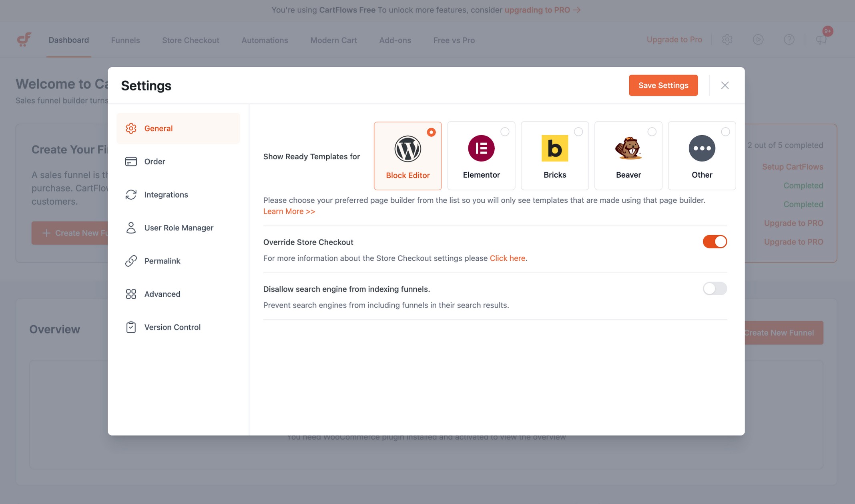Click the Permalink chain icon
The height and width of the screenshot is (504, 855).
coord(131,261)
